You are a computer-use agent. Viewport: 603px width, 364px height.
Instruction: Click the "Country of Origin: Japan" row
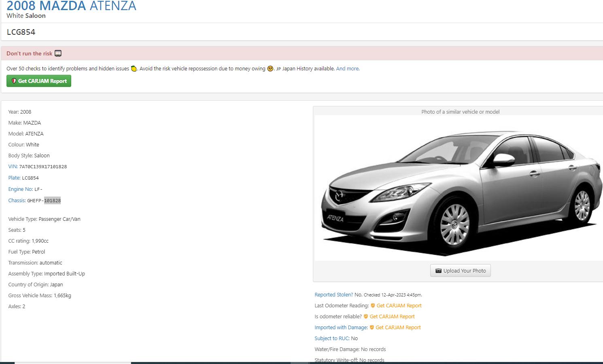coord(36,284)
